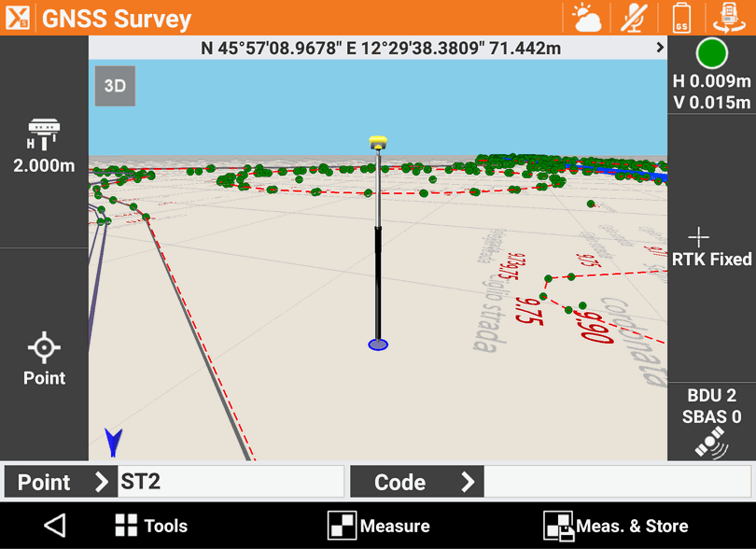The image size is (756, 549).
Task: Click the blue north arrow indicator
Action: (x=113, y=442)
